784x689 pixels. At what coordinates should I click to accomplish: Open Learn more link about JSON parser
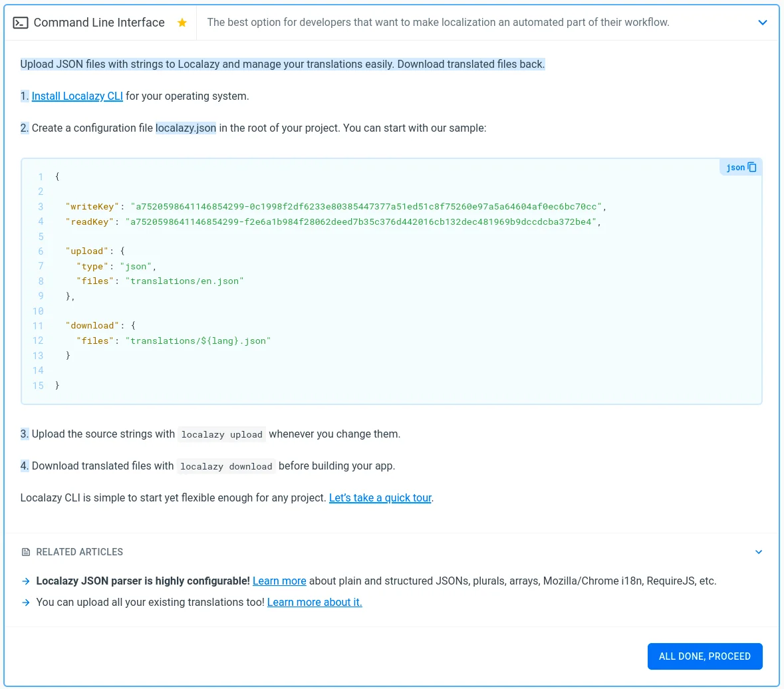click(x=279, y=581)
